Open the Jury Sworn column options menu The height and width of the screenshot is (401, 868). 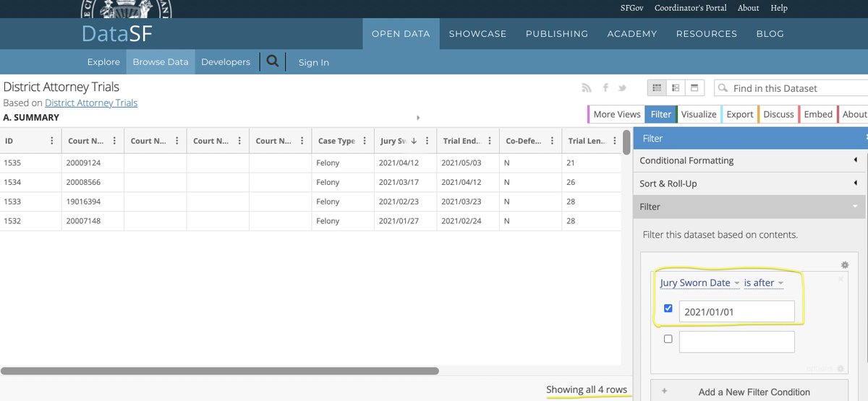(427, 141)
